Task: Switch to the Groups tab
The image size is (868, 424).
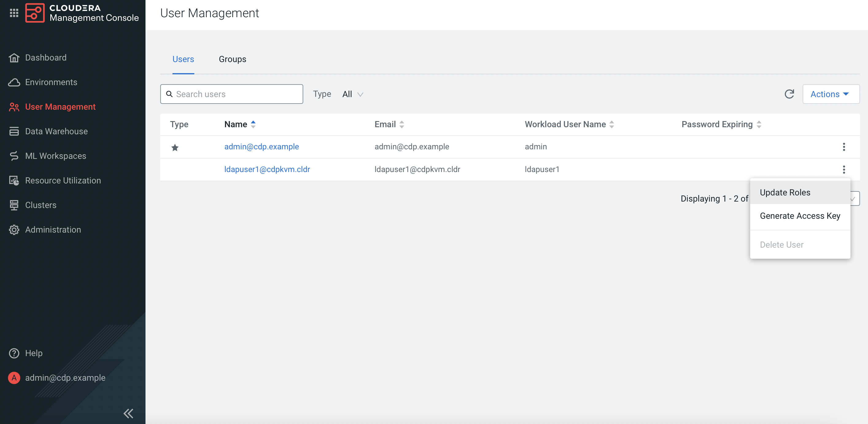Action: click(233, 59)
